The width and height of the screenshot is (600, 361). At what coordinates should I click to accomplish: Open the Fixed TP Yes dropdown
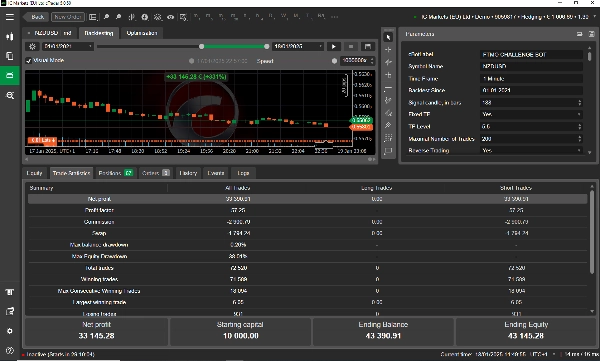[531, 114]
